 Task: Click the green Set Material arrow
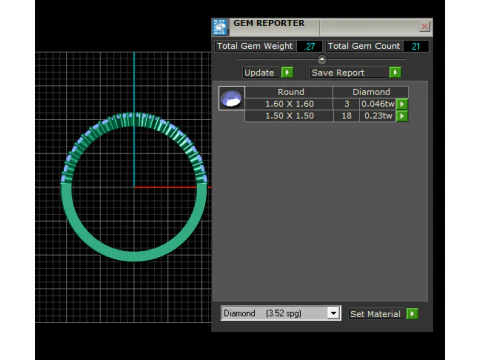(x=412, y=314)
